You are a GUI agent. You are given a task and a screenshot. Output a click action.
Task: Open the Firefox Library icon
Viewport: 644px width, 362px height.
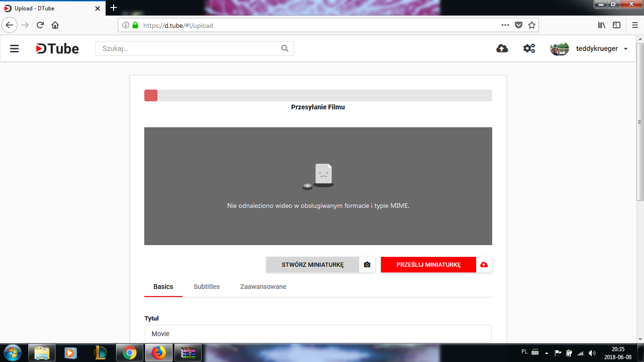(x=602, y=25)
